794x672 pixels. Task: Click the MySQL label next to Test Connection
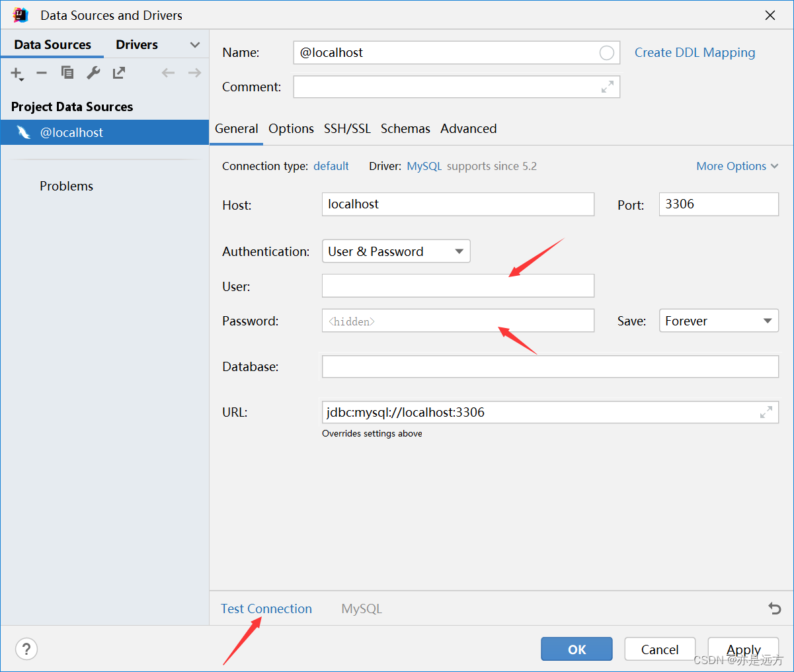click(362, 609)
